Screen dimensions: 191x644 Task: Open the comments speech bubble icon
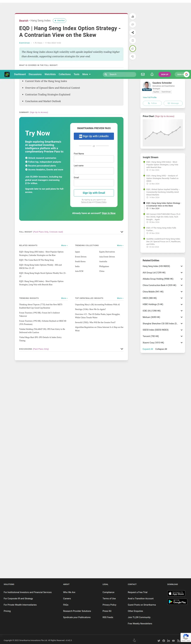133,24
